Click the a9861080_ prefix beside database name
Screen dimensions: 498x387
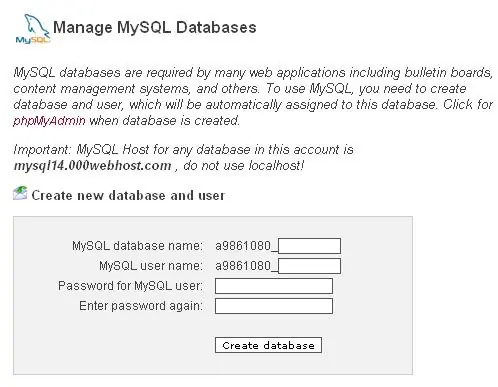[x=246, y=246]
